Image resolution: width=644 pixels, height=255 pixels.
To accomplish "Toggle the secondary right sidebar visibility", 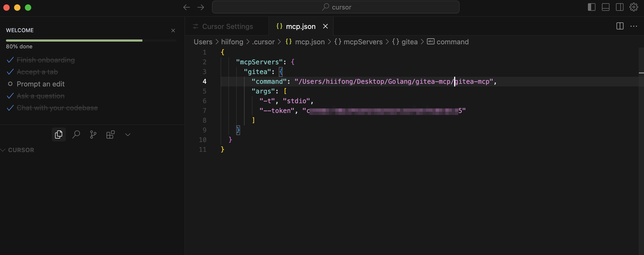I will coord(619,7).
